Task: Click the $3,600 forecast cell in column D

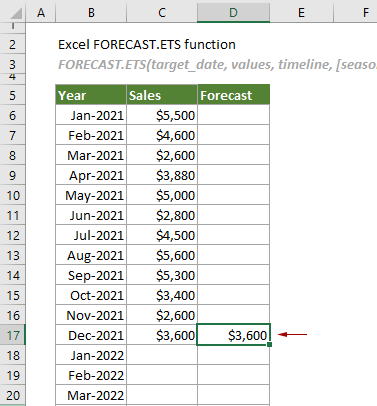Action: pos(233,335)
